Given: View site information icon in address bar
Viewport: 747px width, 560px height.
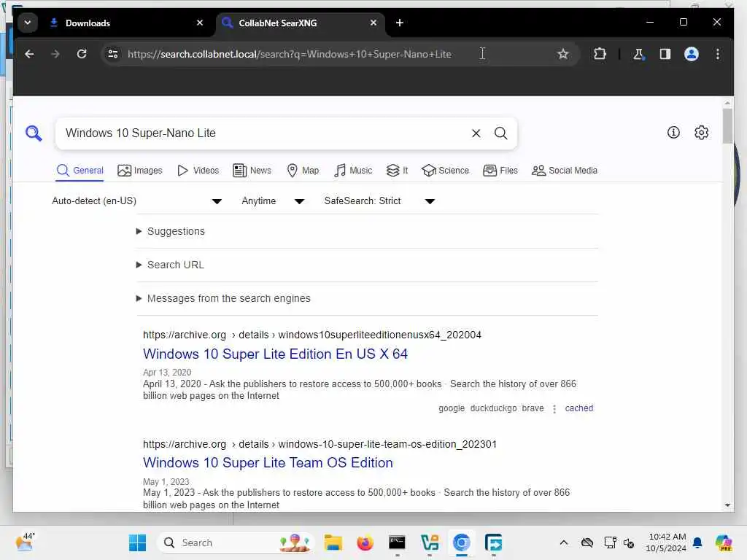Looking at the screenshot, I should tap(113, 54).
